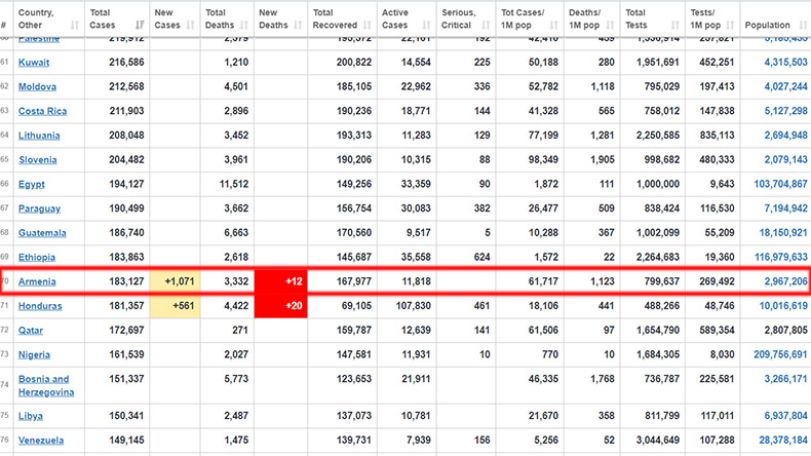Sort by New Cases column arrows
811x456 pixels.
(190, 25)
